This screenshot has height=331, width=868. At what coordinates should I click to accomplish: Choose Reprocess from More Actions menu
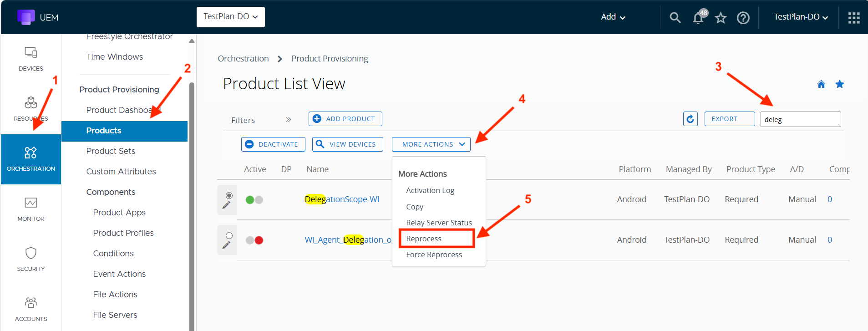pyautogui.click(x=424, y=239)
